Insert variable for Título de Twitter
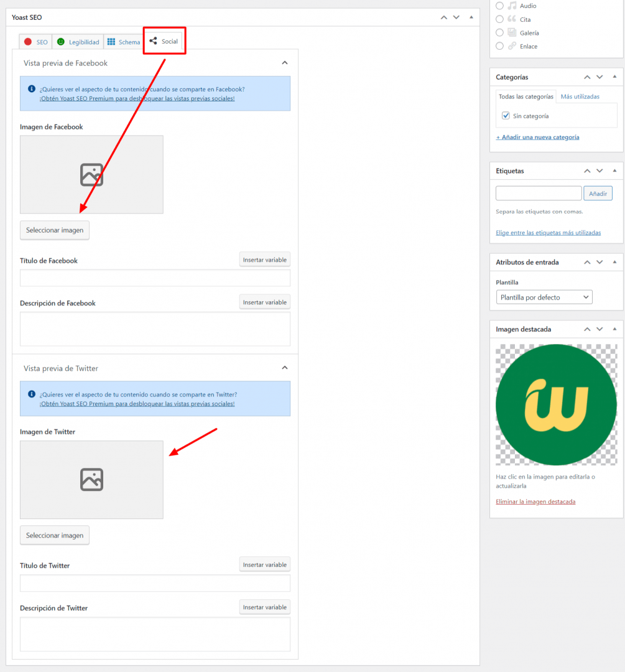The height and width of the screenshot is (672, 625). (265, 564)
